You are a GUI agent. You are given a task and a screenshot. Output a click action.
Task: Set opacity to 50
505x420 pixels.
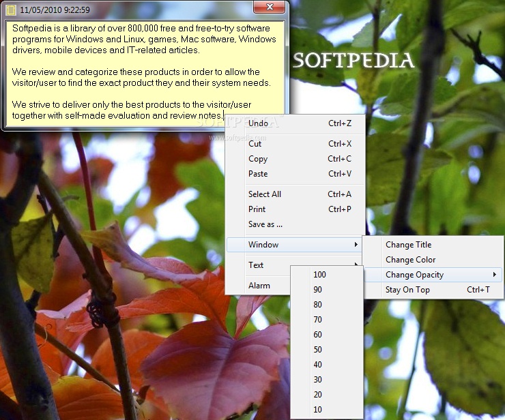point(327,350)
